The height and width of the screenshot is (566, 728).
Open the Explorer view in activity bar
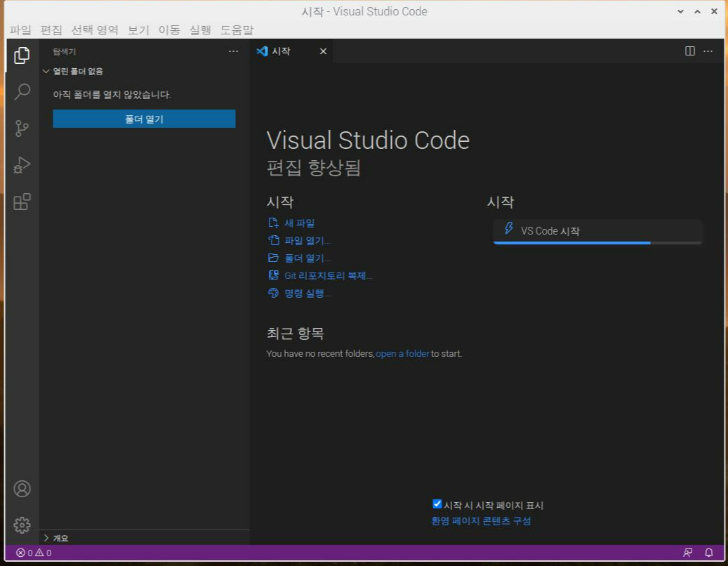[22, 55]
